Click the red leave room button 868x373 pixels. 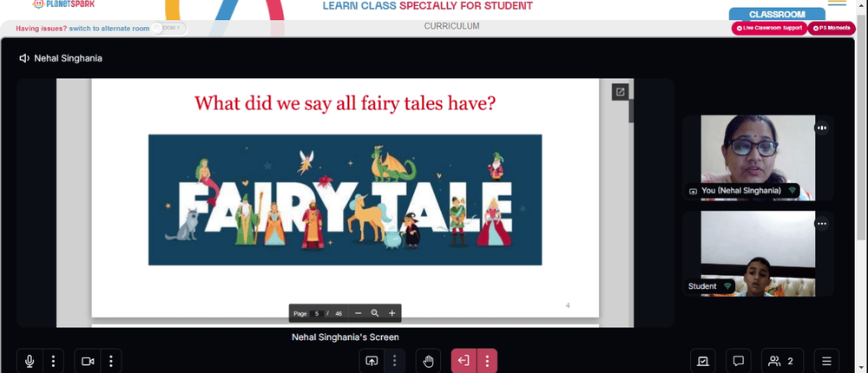(464, 361)
